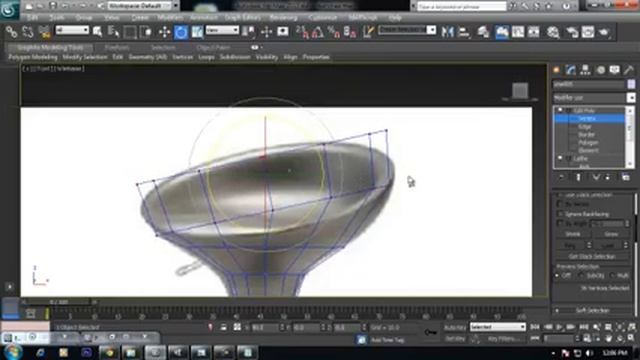The width and height of the screenshot is (640, 360).
Task: Open the Polygon Modeling ribbon panel
Action: [x=33, y=57]
